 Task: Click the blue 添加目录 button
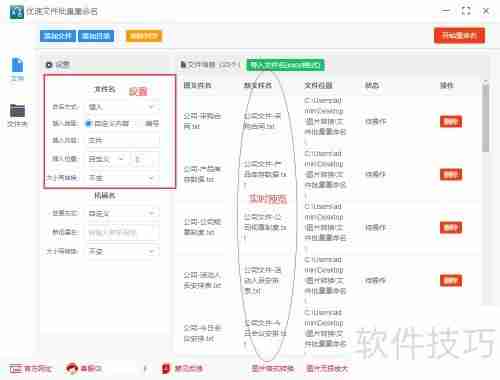[96, 36]
